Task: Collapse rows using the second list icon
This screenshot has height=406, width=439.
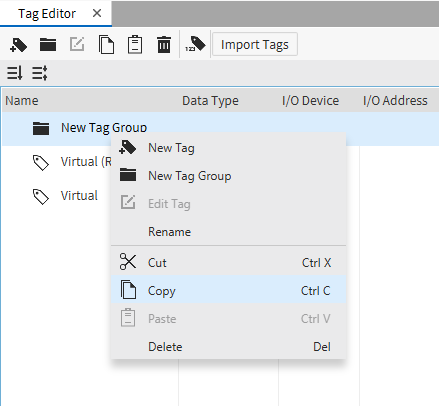Action: click(x=40, y=73)
